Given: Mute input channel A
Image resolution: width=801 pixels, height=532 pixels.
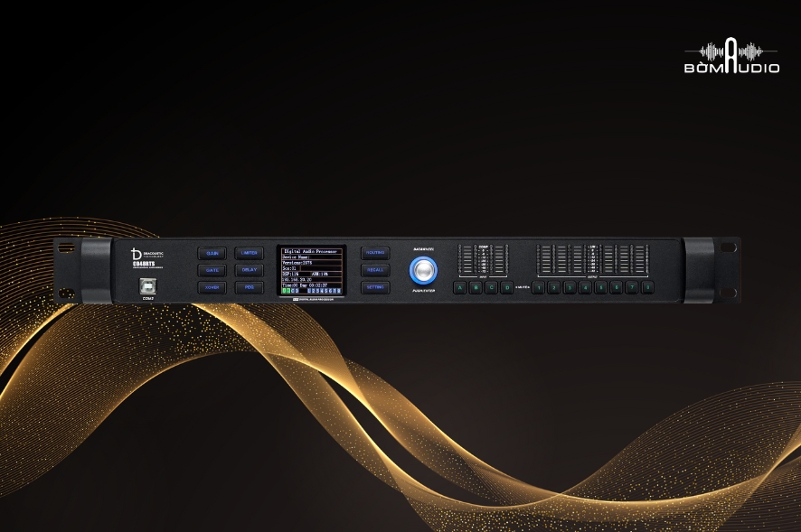Looking at the screenshot, I should coord(459,288).
